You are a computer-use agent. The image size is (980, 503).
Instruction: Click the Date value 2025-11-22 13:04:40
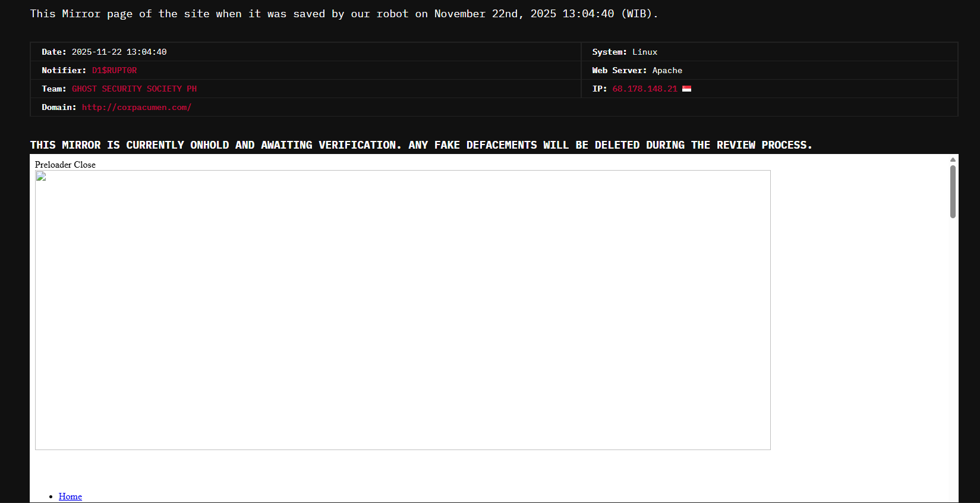pyautogui.click(x=119, y=52)
